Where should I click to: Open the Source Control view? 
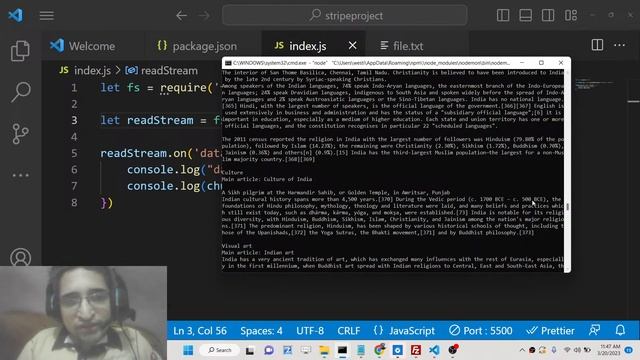pyautogui.click(x=20, y=133)
